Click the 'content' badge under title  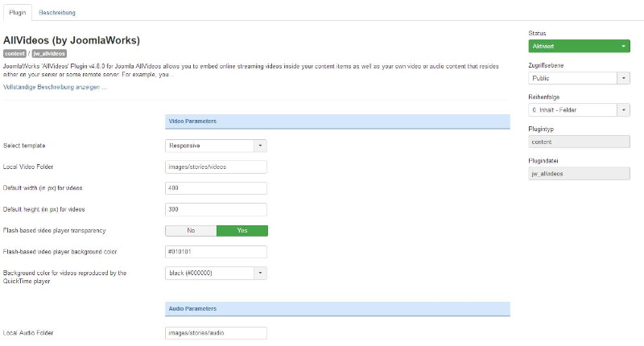pyautogui.click(x=14, y=53)
